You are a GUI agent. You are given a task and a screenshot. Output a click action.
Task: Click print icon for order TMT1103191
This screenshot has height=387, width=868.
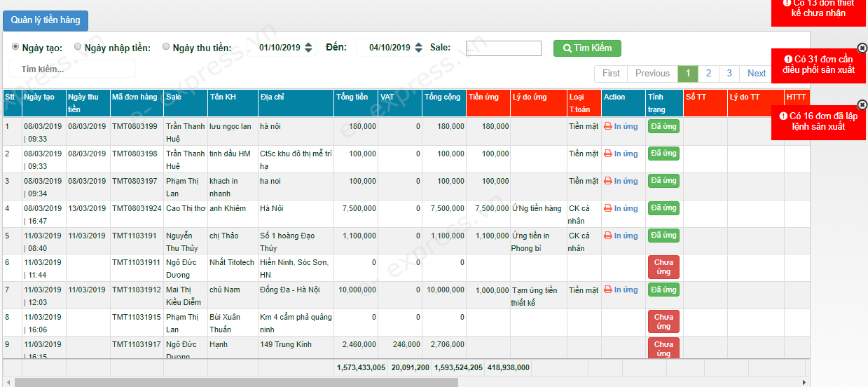(607, 236)
